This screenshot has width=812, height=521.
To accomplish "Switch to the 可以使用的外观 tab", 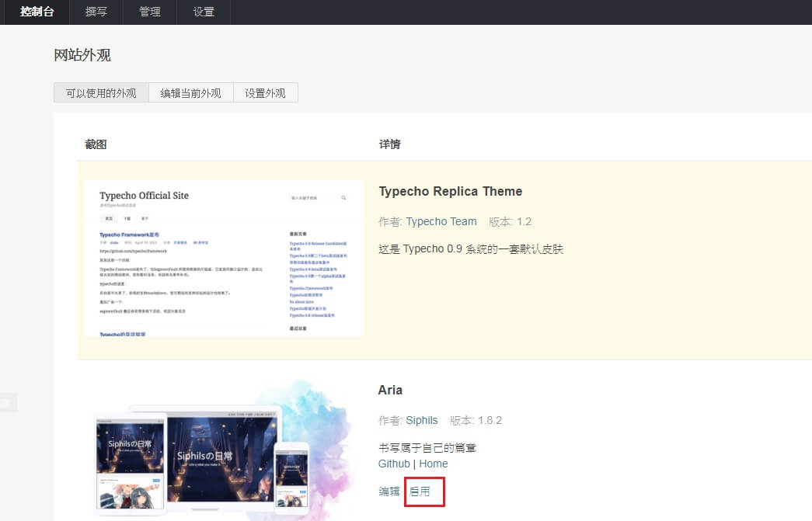I will (x=101, y=92).
